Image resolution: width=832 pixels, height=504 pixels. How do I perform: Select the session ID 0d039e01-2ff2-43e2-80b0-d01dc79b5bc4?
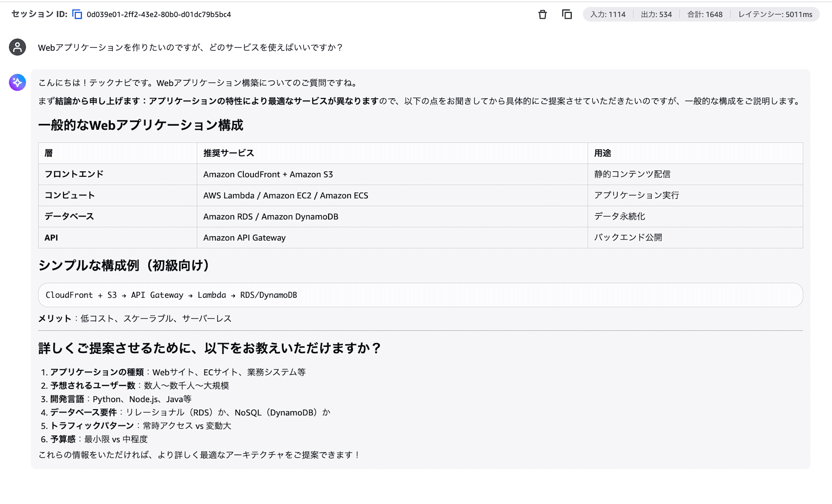pyautogui.click(x=159, y=15)
